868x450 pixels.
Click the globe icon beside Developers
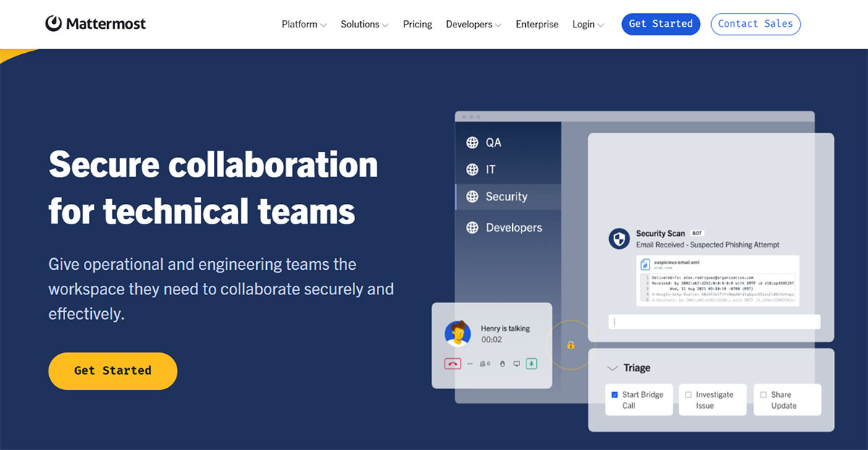472,227
